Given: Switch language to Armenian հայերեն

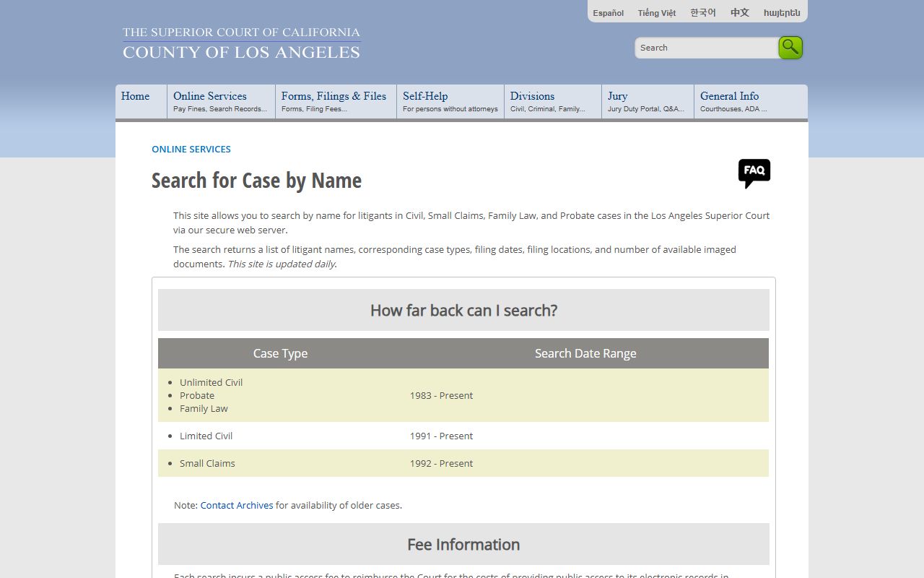Looking at the screenshot, I should 782,13.
